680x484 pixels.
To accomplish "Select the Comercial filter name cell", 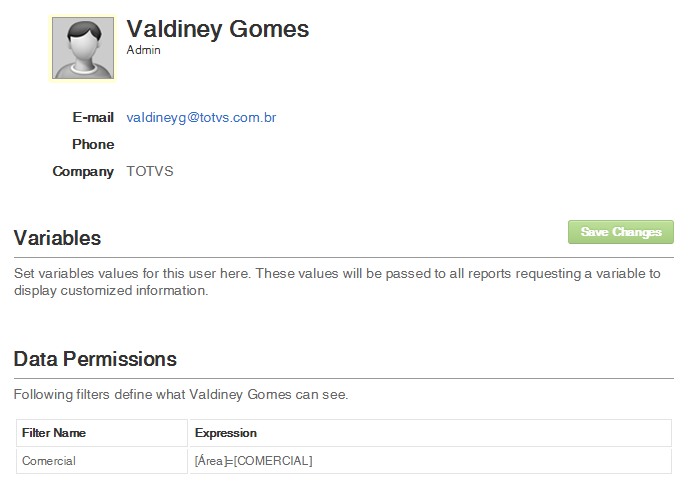I will [49, 461].
